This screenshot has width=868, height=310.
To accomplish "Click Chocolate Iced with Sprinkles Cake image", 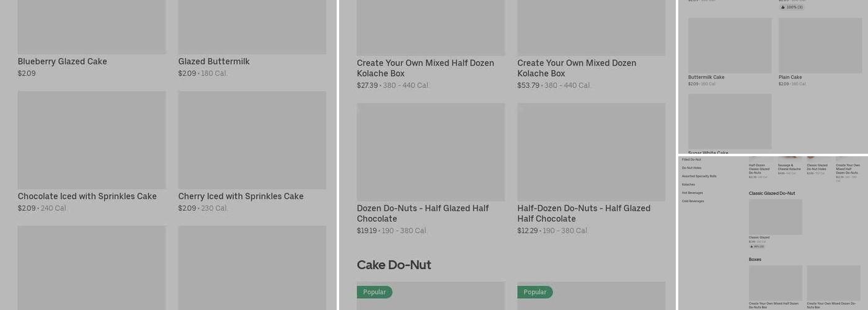I will [92, 140].
